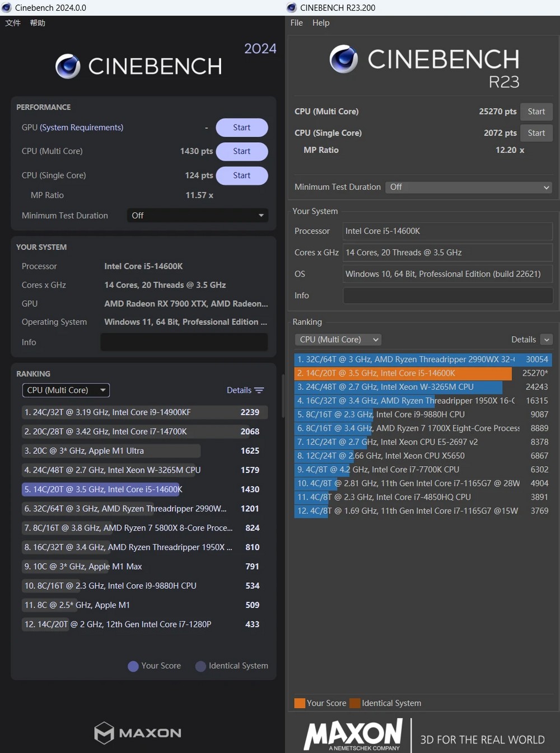The height and width of the screenshot is (753, 560).
Task: Click the Info input field in R23
Action: [x=447, y=295]
